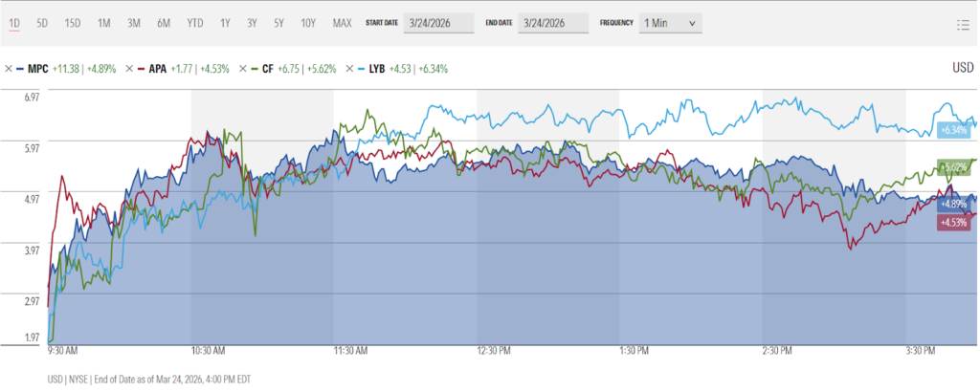Screen dimensions: 980x392
Task: Remove CF ticker using its X icon
Action: (x=242, y=69)
